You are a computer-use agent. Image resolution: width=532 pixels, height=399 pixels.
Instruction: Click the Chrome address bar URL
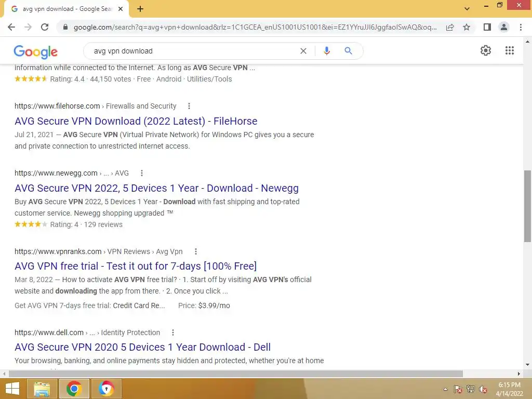[255, 27]
